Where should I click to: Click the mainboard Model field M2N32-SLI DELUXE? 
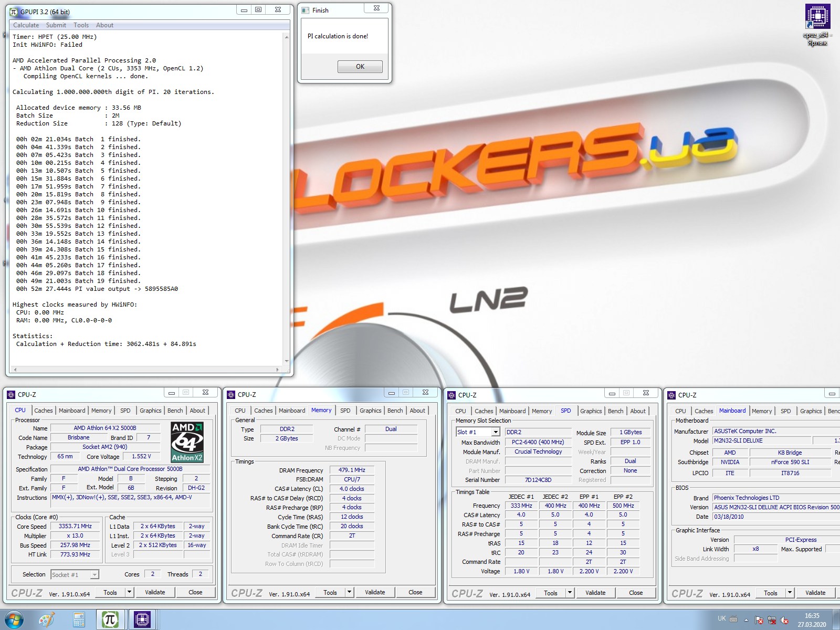[761, 440]
